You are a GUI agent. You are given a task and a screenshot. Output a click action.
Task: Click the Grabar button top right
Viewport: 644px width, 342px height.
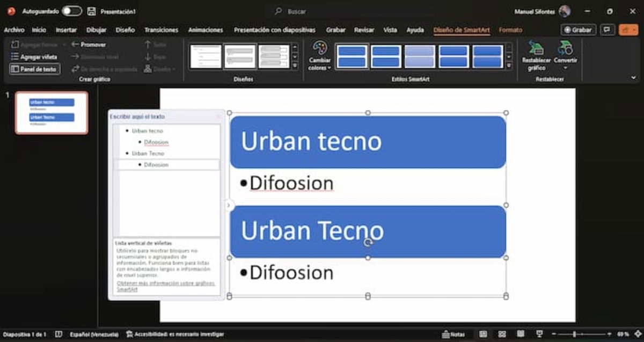(x=578, y=30)
